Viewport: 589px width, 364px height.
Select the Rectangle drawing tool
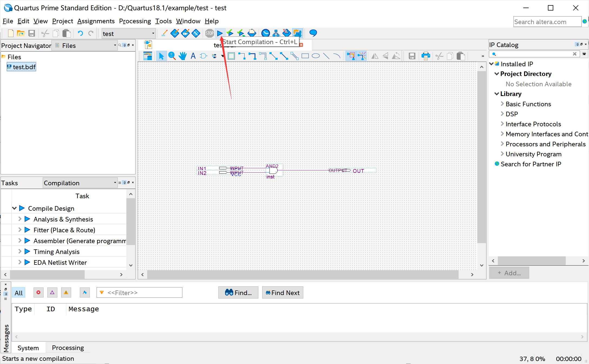305,56
